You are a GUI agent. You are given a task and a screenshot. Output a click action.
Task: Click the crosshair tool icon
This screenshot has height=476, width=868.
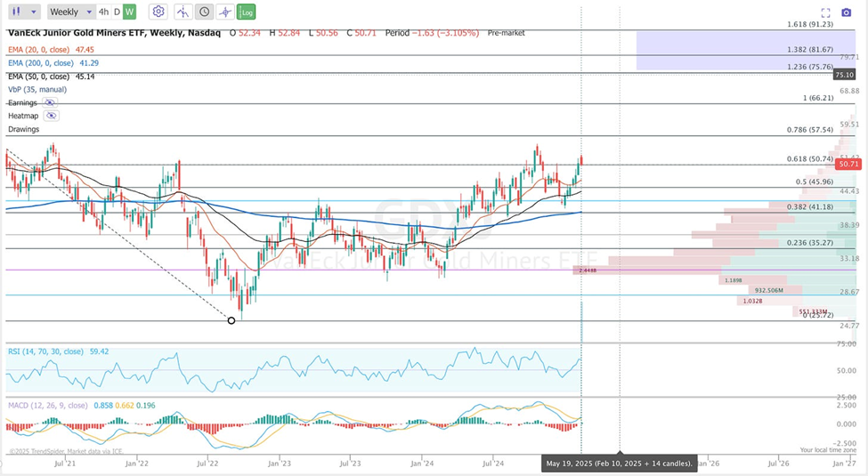[x=225, y=12]
